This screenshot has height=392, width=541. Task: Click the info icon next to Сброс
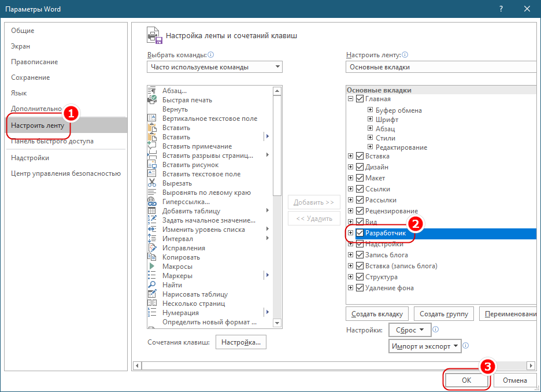click(436, 330)
